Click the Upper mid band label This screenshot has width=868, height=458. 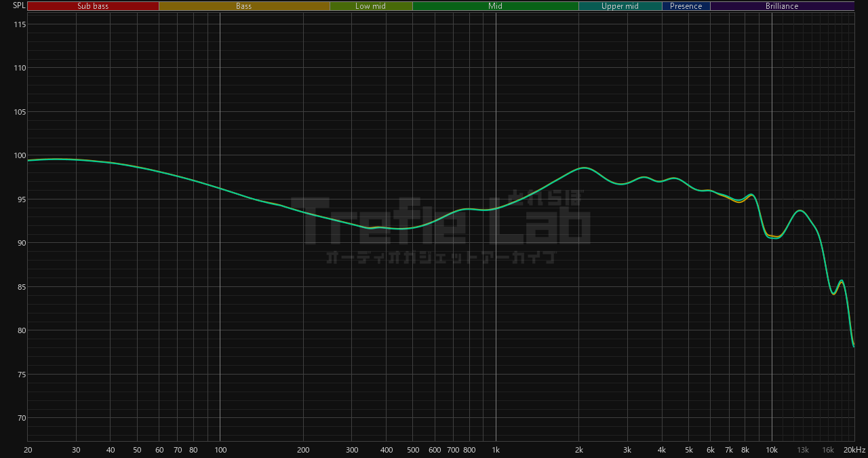pyautogui.click(x=620, y=6)
